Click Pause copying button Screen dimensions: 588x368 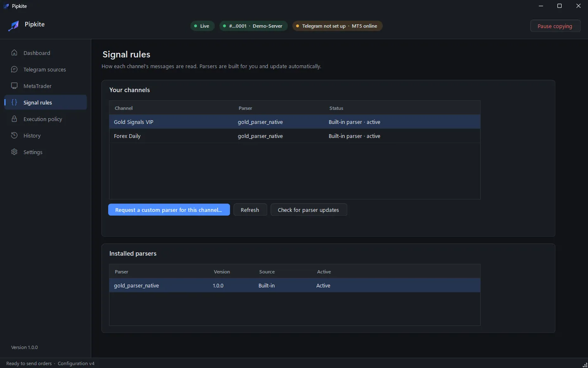[555, 26]
